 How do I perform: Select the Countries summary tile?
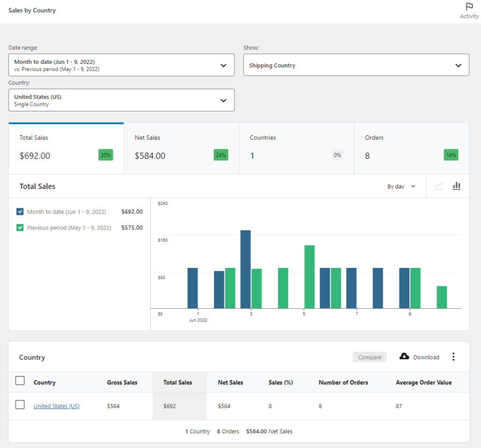click(296, 148)
